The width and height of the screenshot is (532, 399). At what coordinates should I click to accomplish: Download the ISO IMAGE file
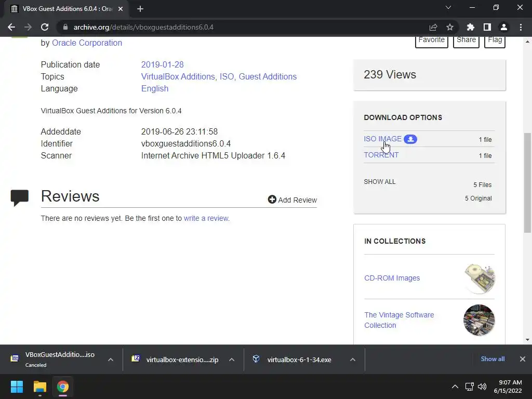(383, 139)
